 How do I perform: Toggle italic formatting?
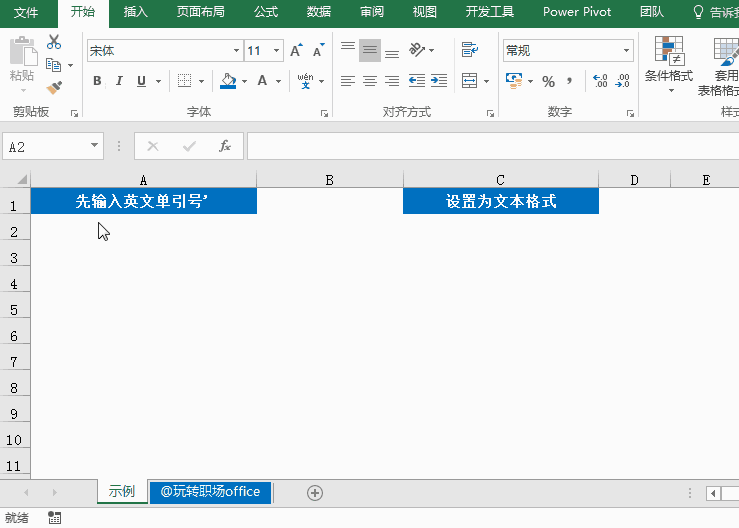119,81
